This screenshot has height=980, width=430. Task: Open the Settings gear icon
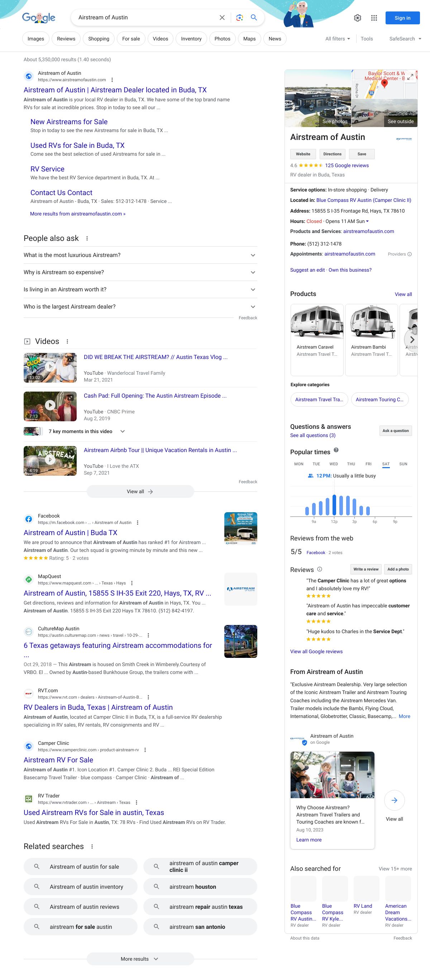point(357,18)
